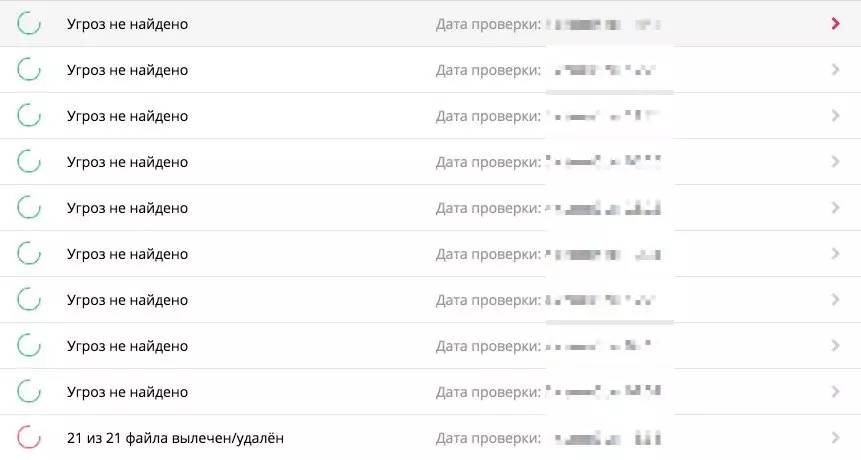This screenshot has width=861, height=460.
Task: Click the red scan icon beside '21 из 21 файла'
Action: point(29,437)
